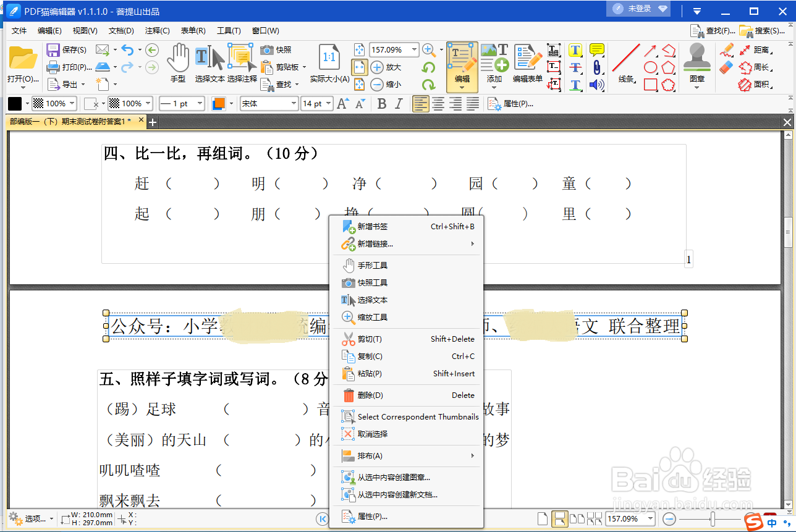Click the 选项... options button
796x532 pixels.
[x=30, y=519]
